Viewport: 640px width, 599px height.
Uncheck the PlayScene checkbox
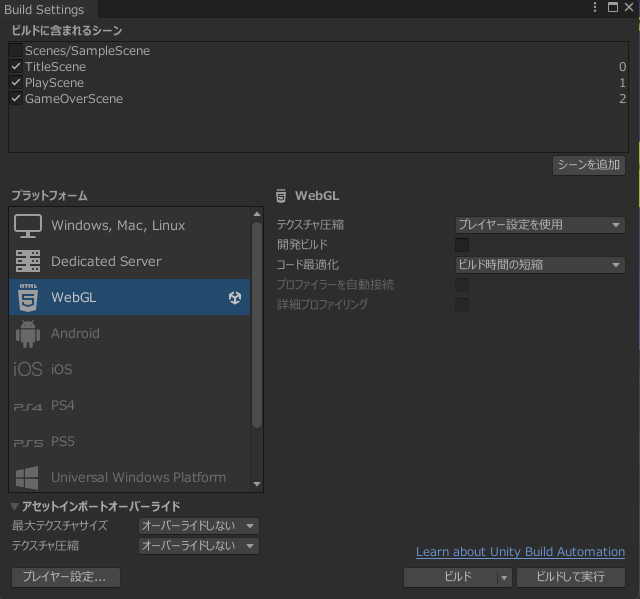[16, 82]
